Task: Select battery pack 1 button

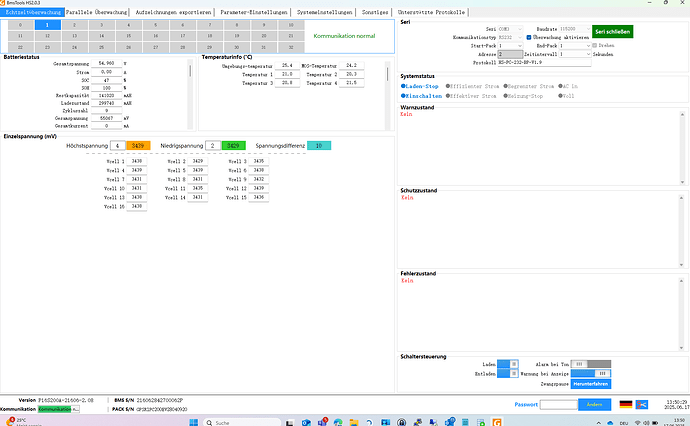Action: pos(47,25)
